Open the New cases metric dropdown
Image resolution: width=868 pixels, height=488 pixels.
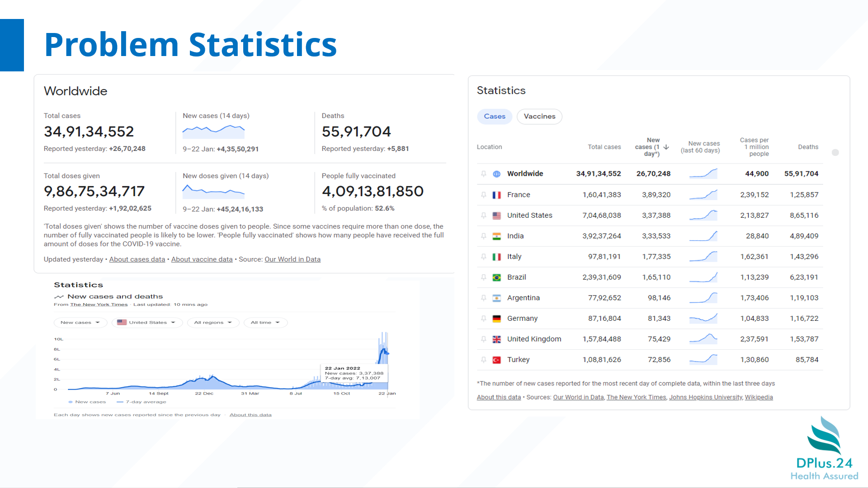[80, 323]
